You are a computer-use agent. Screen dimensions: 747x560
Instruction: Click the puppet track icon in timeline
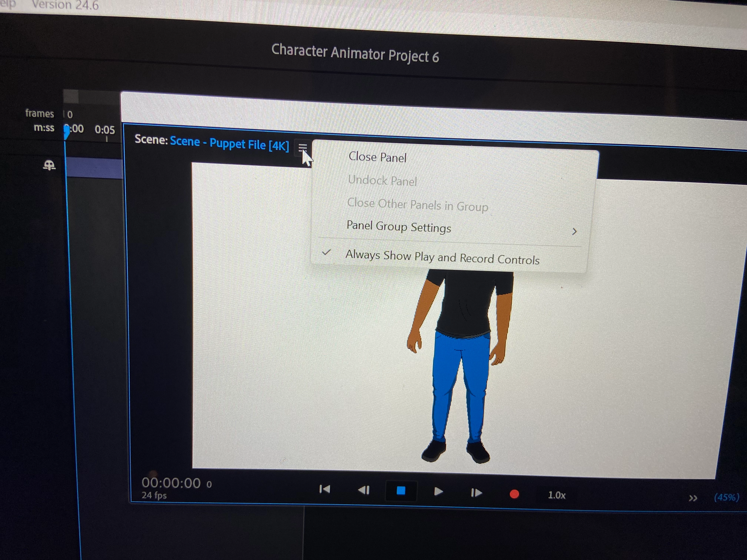point(49,165)
